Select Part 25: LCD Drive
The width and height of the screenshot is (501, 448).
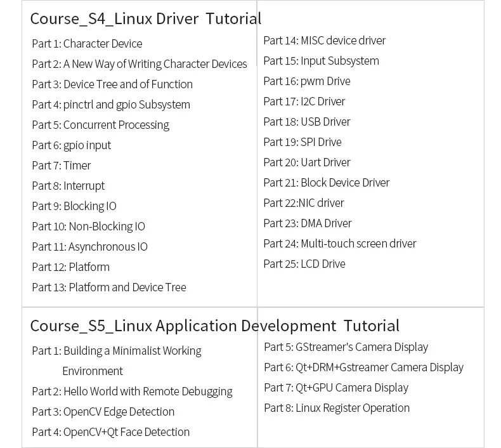[304, 264]
